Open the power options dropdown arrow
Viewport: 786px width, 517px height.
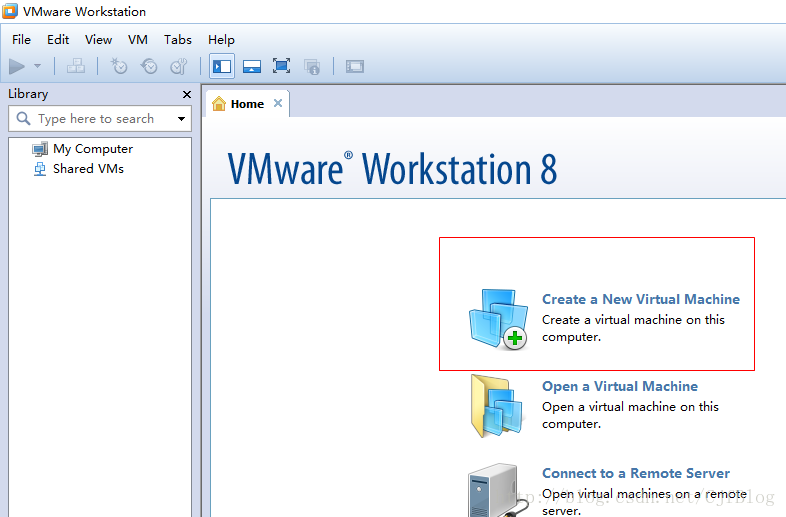coord(37,66)
